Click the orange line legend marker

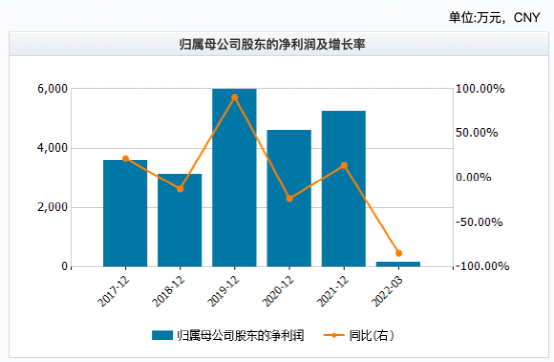pyautogui.click(x=334, y=335)
